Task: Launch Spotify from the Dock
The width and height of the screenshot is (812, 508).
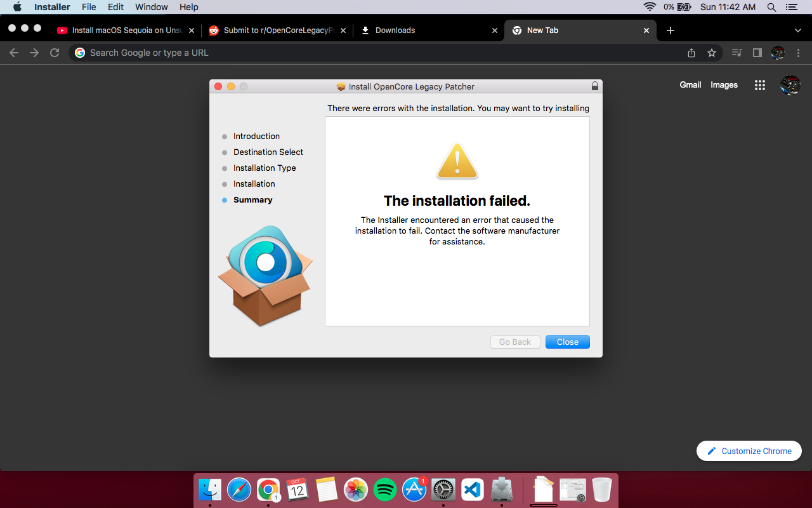Action: tap(385, 490)
